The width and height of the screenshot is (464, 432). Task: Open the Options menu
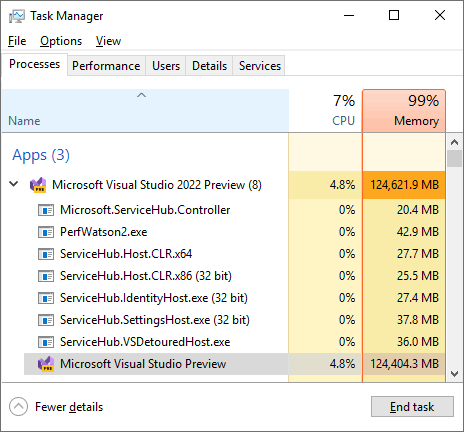(61, 41)
